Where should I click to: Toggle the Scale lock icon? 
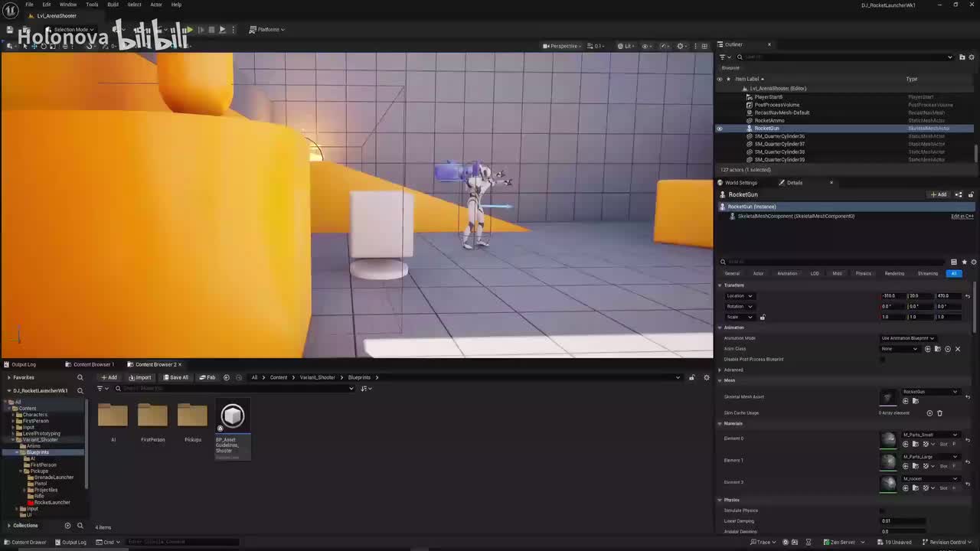pos(762,317)
